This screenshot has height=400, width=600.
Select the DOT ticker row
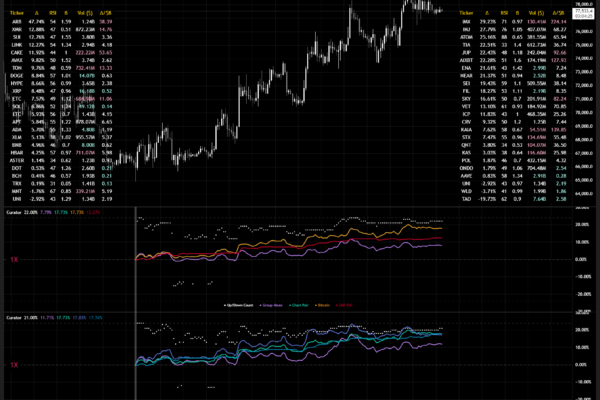[x=61, y=168]
